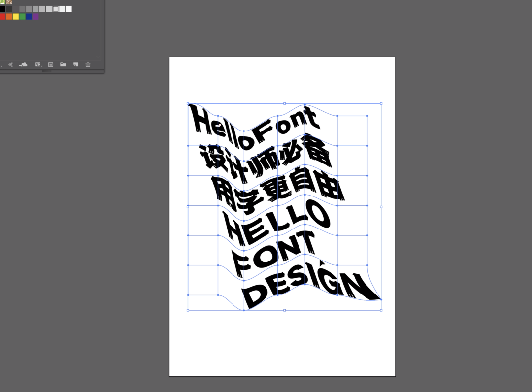Pick the purple swatch

click(x=35, y=17)
